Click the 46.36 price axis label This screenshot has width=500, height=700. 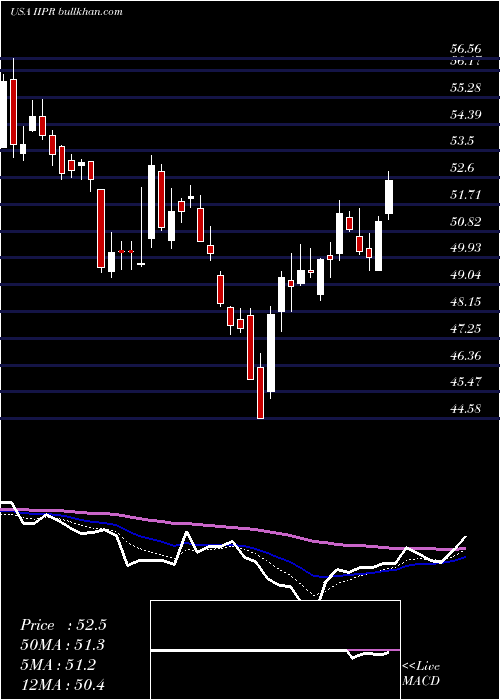(466, 356)
